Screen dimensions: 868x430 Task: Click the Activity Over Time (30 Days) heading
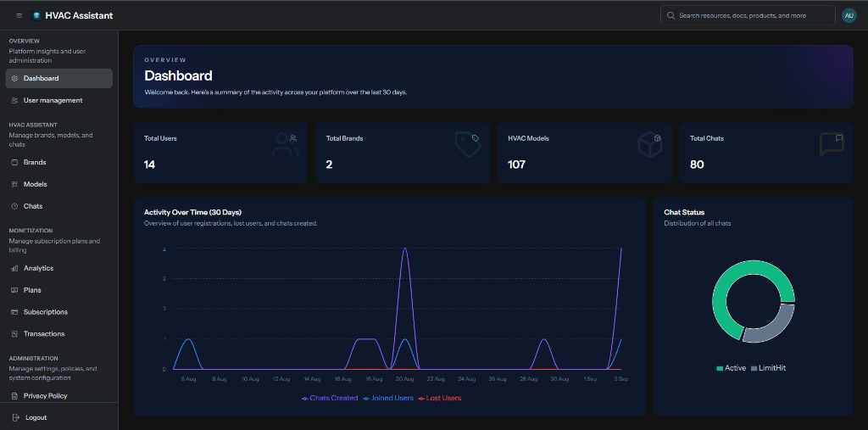[x=192, y=212]
